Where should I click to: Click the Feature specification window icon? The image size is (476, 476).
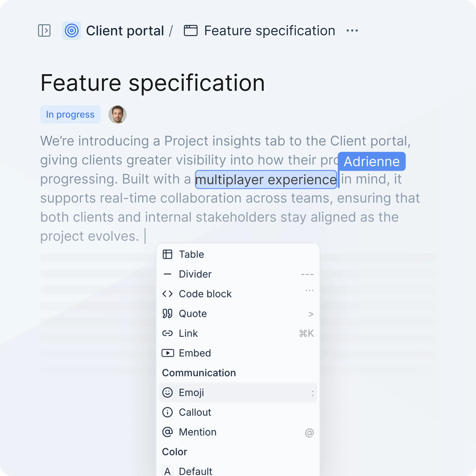pyautogui.click(x=190, y=31)
